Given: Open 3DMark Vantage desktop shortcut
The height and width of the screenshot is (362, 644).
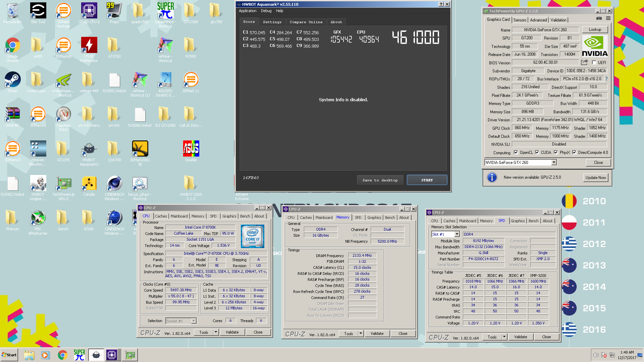Looking at the screenshot, I should click(63, 15).
